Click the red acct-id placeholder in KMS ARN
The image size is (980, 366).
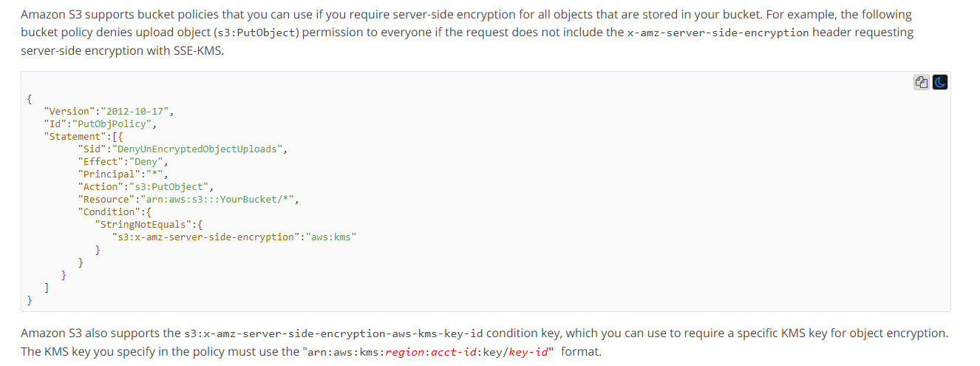(455, 352)
